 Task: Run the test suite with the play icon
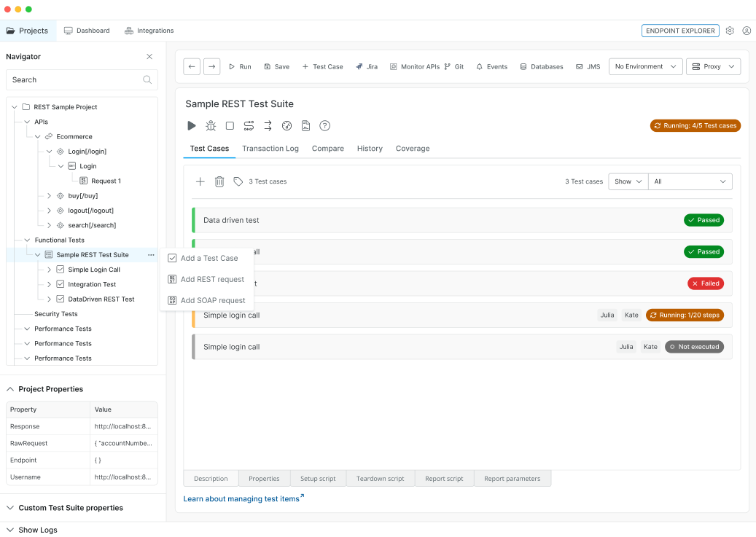coord(192,125)
